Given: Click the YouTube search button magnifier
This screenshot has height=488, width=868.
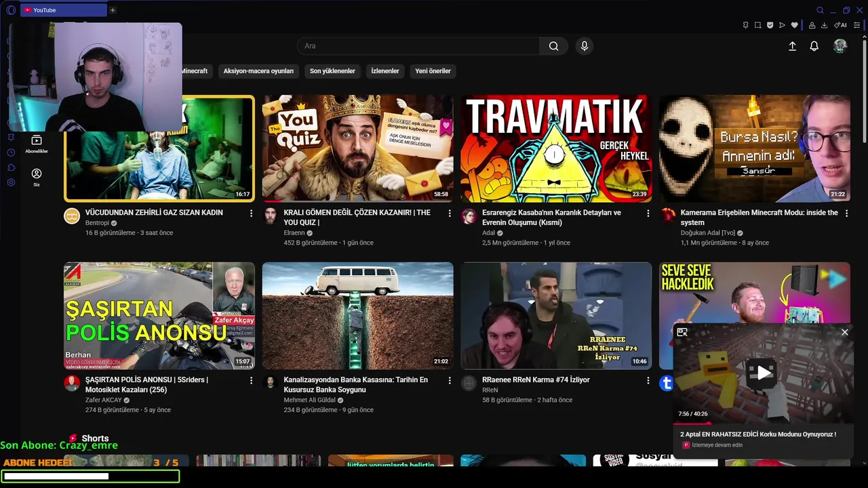Looking at the screenshot, I should [554, 46].
